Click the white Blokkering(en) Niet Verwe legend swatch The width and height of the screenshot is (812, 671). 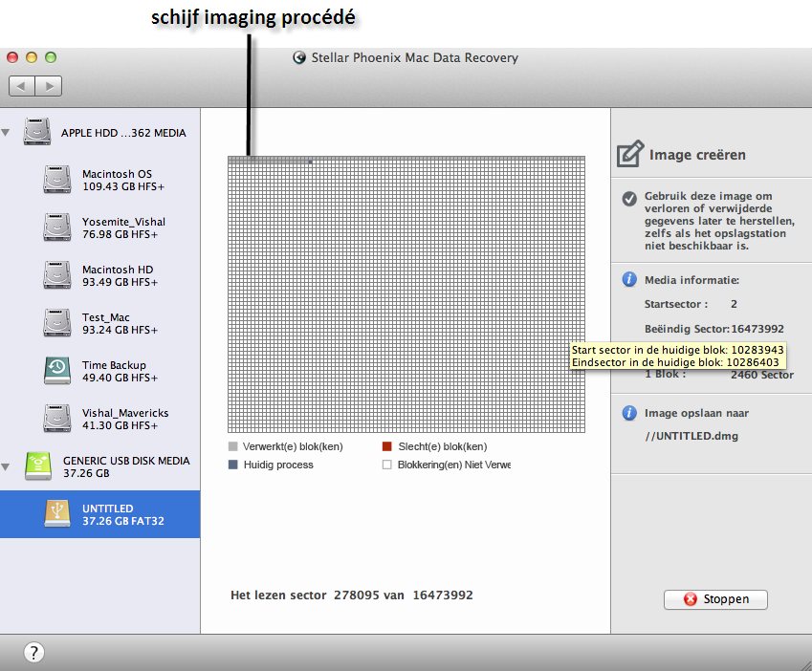386,465
